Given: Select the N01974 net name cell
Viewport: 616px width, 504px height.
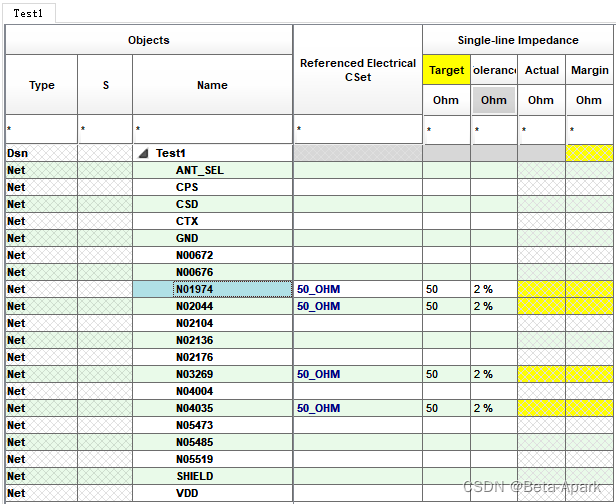Looking at the screenshot, I should (x=212, y=289).
